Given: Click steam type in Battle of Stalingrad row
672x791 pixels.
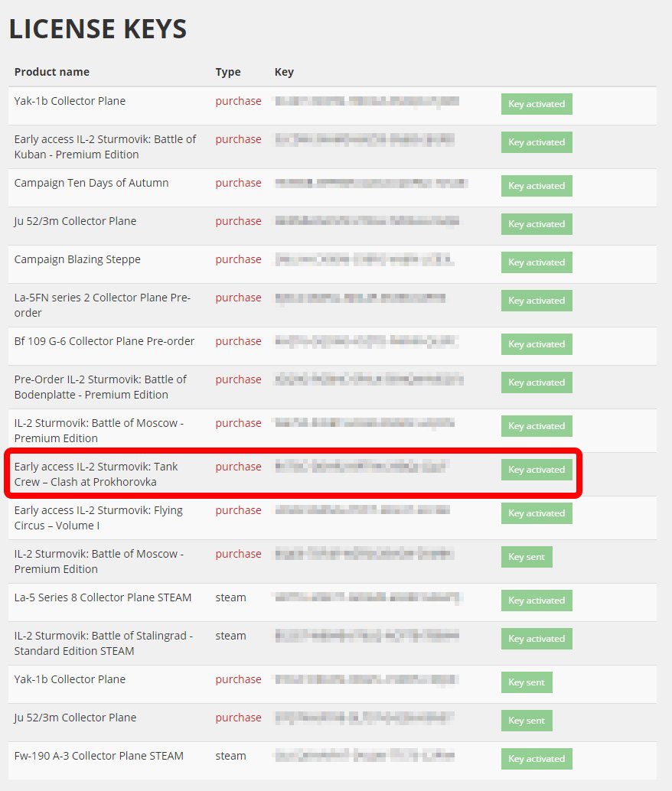Looking at the screenshot, I should pos(230,636).
